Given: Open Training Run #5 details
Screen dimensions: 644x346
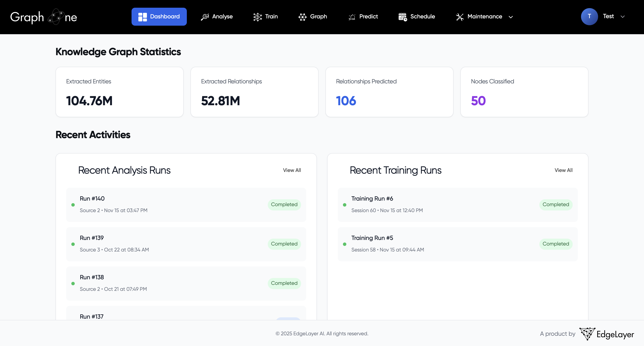Looking at the screenshot, I should (458, 244).
